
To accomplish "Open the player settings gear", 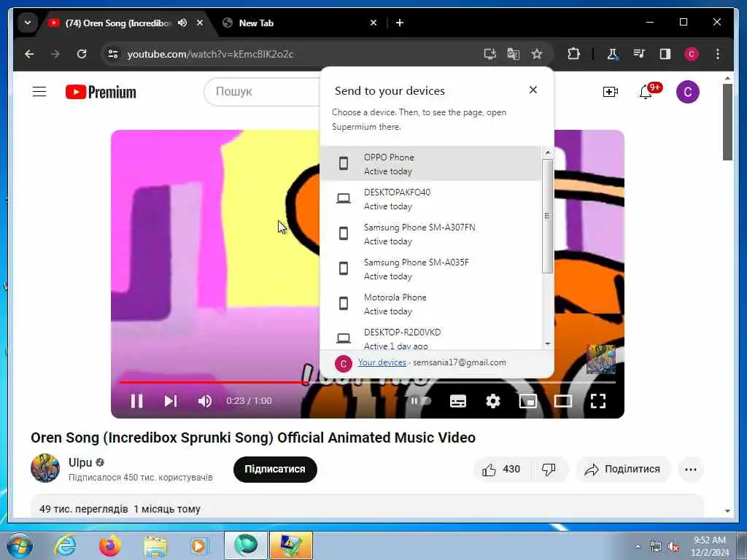I will [x=493, y=401].
